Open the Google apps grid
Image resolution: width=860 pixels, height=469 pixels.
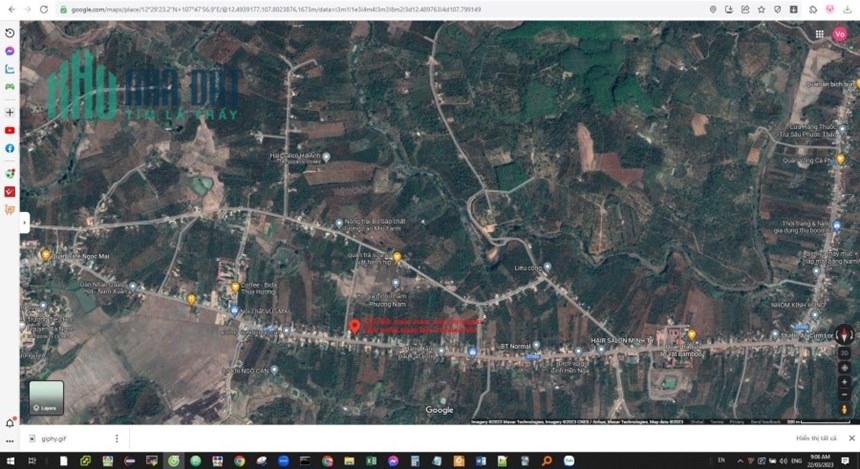point(819,34)
